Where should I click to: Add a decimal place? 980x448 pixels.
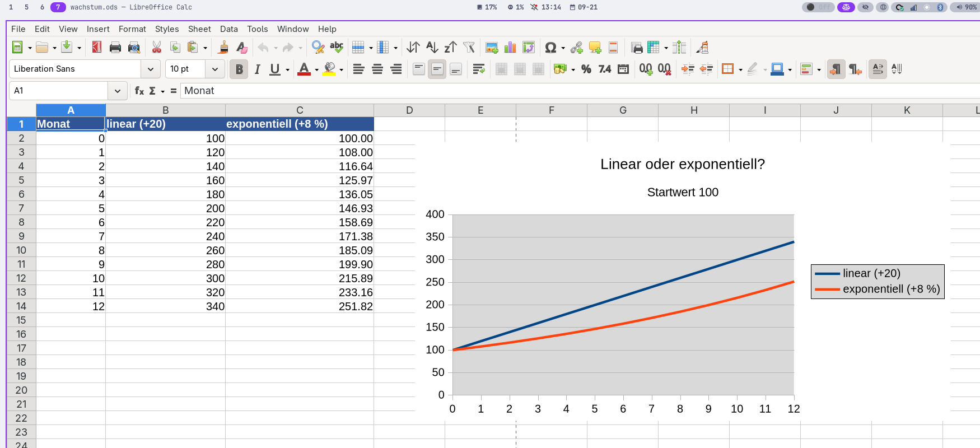[x=646, y=69]
